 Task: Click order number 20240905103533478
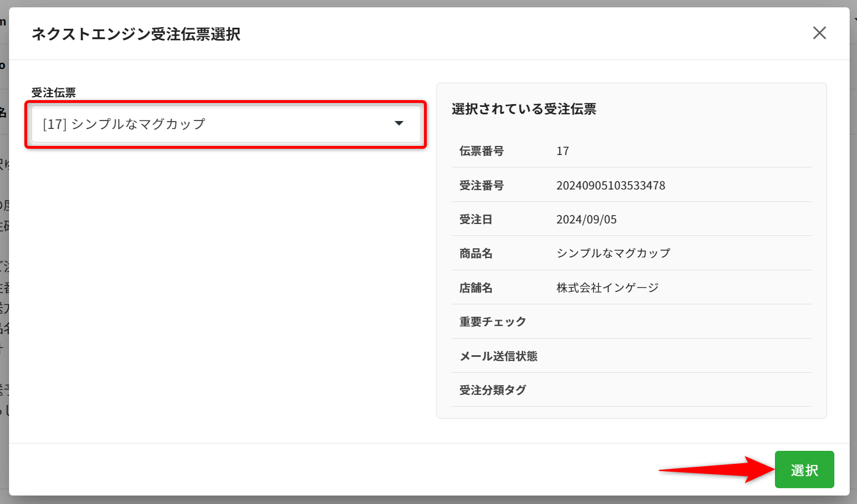(x=611, y=186)
